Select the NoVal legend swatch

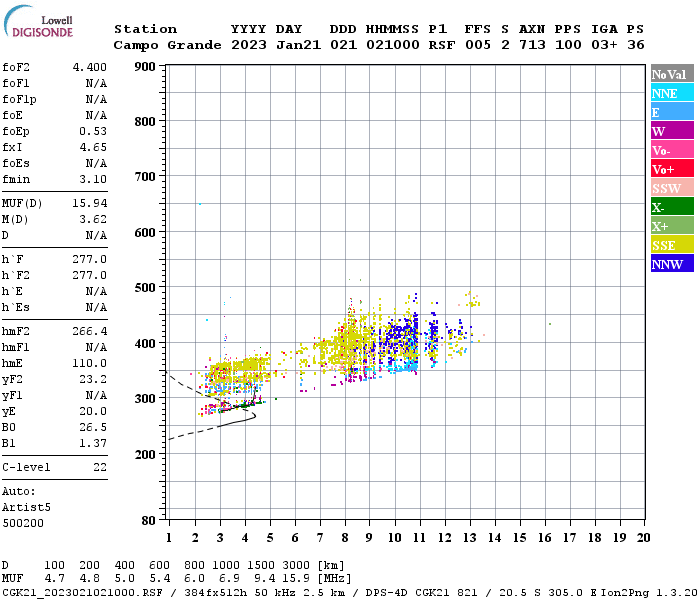click(672, 74)
